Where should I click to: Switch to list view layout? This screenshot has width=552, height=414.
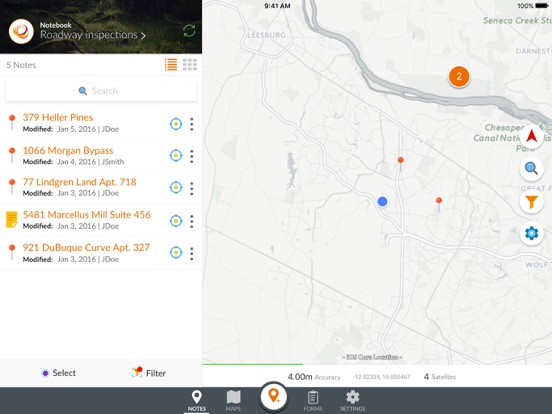pyautogui.click(x=171, y=65)
